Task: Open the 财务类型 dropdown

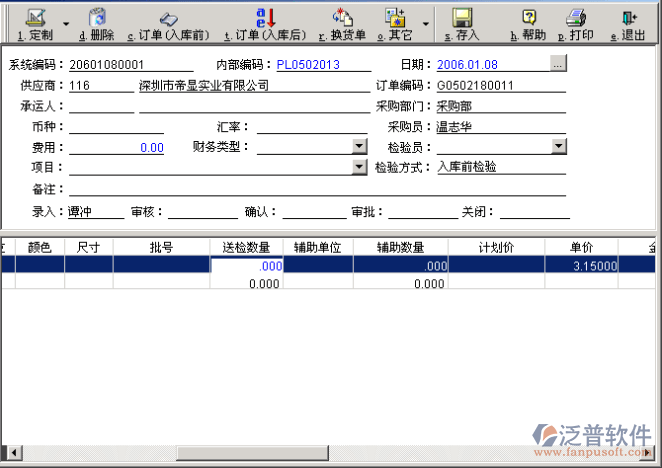Action: pyautogui.click(x=360, y=147)
